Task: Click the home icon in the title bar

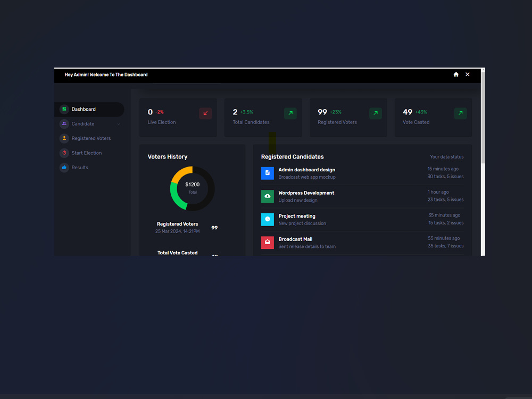Action: point(456,74)
